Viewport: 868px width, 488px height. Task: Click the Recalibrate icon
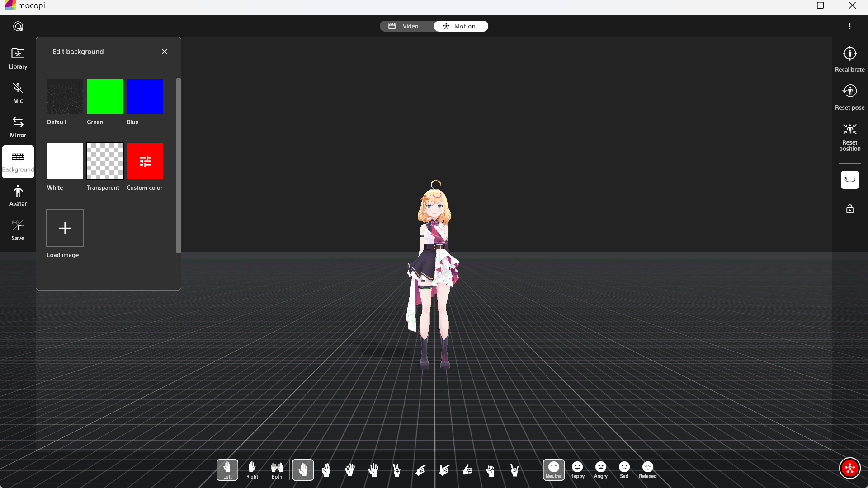tap(849, 59)
